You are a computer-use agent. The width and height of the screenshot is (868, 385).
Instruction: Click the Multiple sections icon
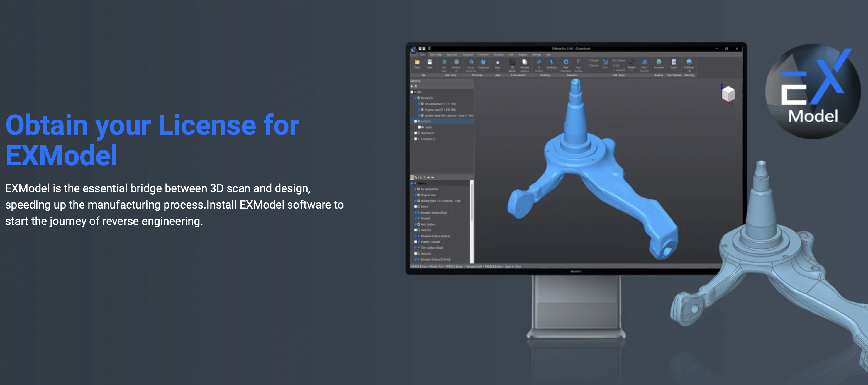(x=524, y=63)
